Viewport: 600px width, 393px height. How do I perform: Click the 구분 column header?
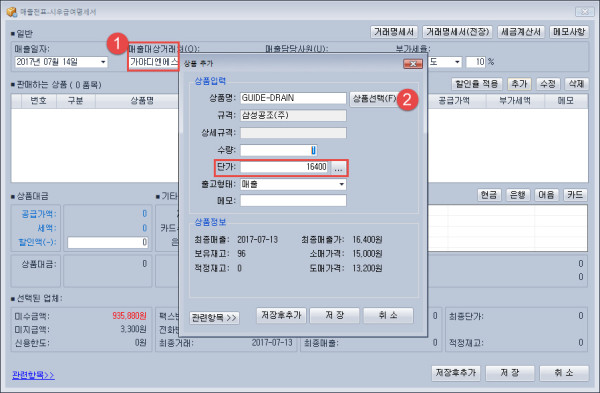75,101
